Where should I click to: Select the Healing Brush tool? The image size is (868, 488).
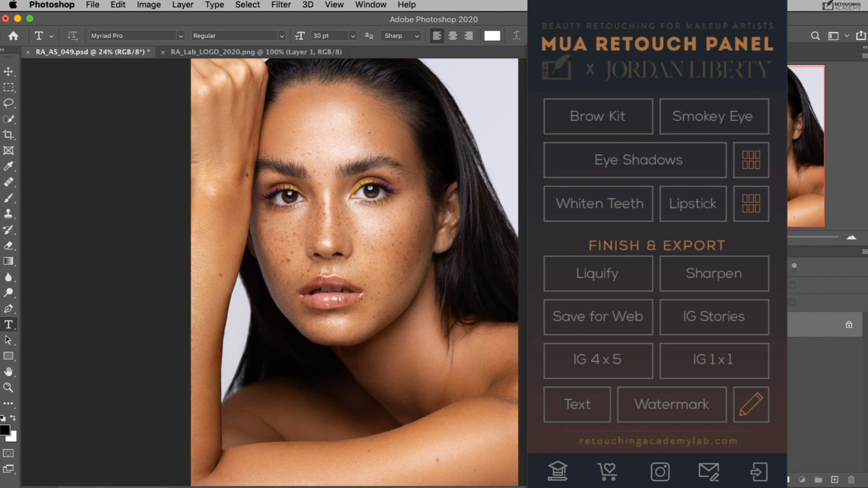tap(8, 183)
